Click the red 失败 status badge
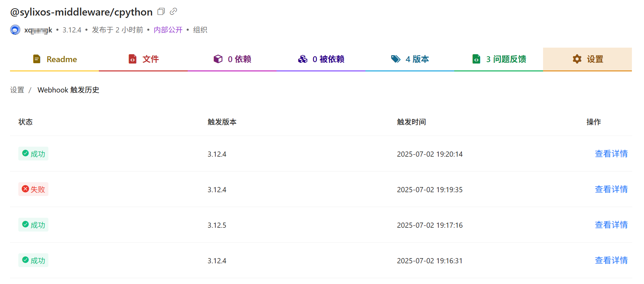 34,189
